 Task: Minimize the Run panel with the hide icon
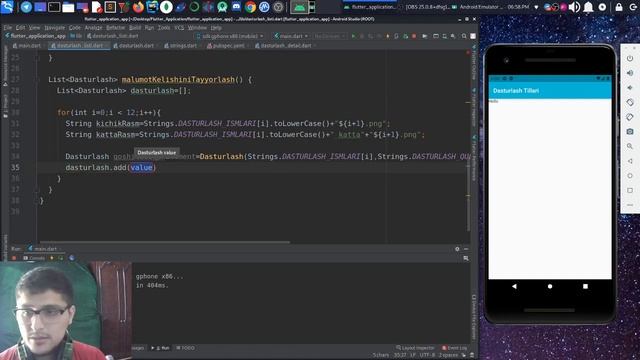(466, 249)
